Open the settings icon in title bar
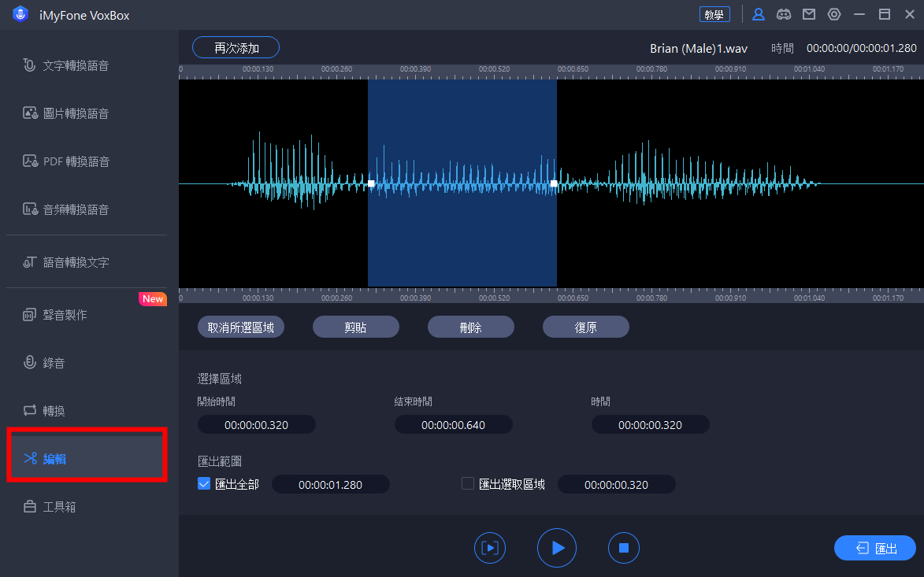924x577 pixels. pos(834,14)
